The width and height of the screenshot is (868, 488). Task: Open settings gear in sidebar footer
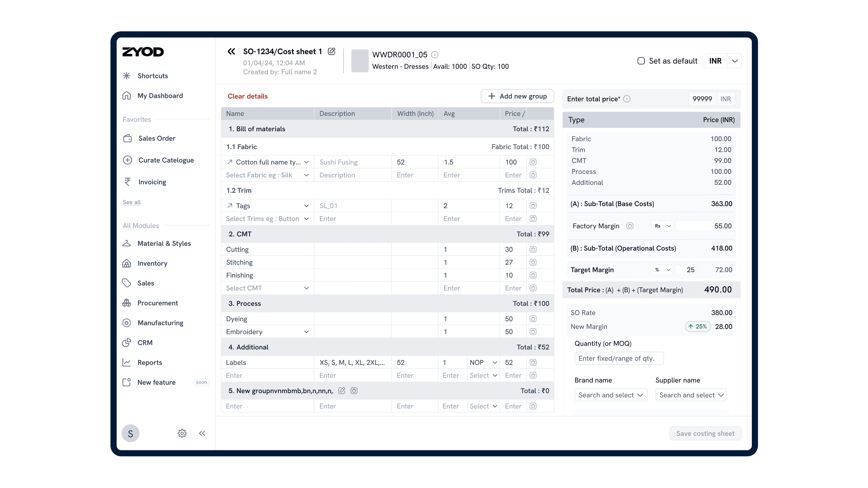182,434
